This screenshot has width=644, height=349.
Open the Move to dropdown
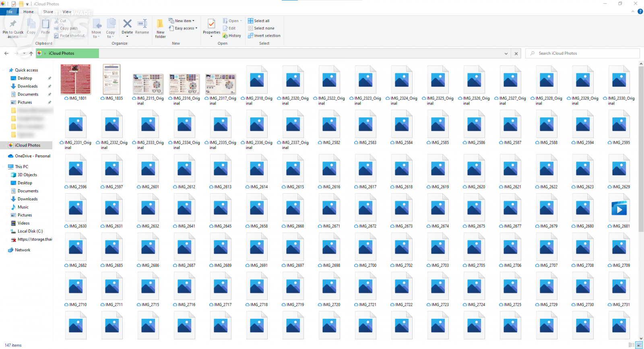click(x=97, y=28)
